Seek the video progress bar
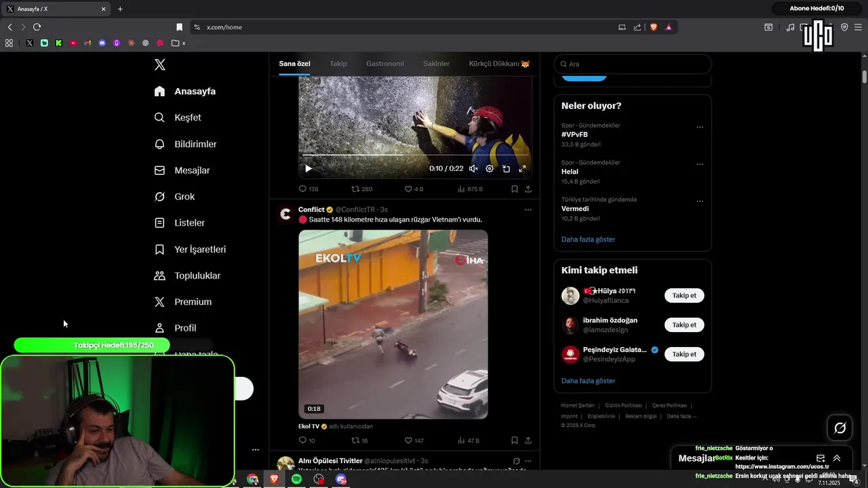The image size is (868, 488). click(415, 155)
